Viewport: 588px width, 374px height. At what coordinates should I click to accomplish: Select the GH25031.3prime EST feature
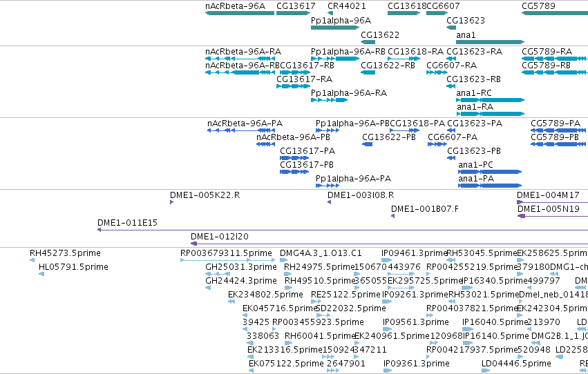tap(218, 275)
